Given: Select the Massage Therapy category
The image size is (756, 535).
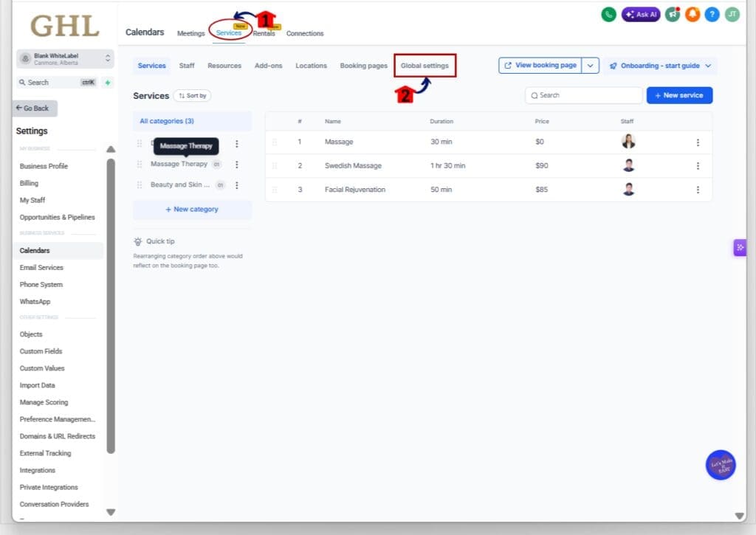Looking at the screenshot, I should pos(179,164).
